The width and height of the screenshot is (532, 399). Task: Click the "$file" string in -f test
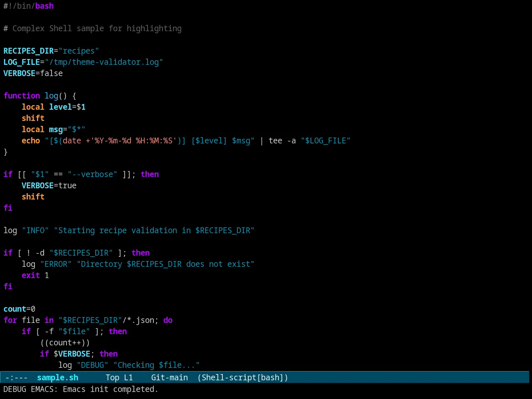(74, 331)
